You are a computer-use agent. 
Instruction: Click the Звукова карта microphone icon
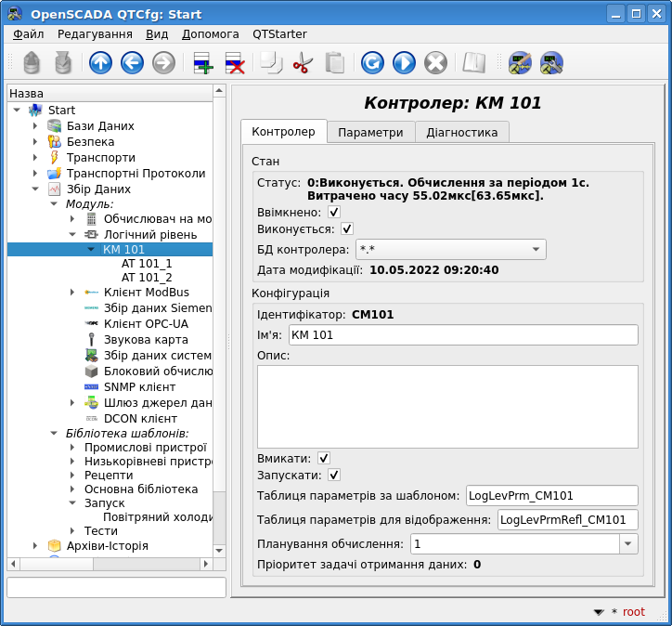coord(91,340)
